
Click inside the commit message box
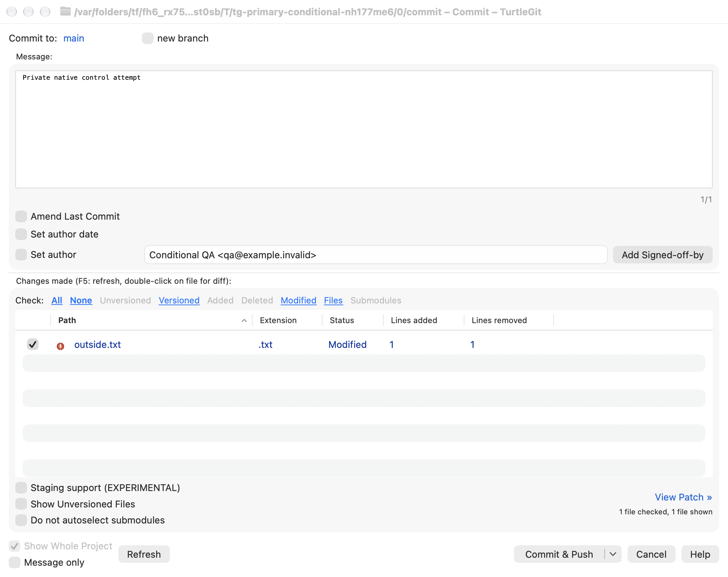click(364, 129)
